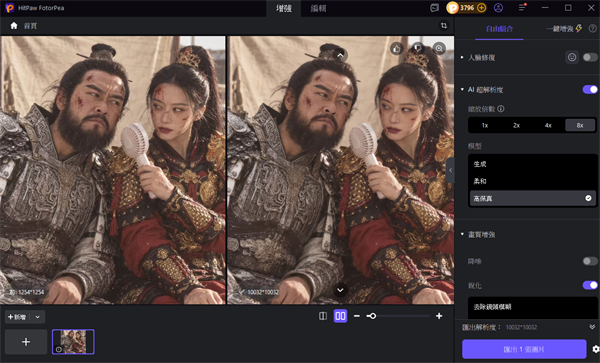Select side-by-side compare view icon

coord(340,316)
